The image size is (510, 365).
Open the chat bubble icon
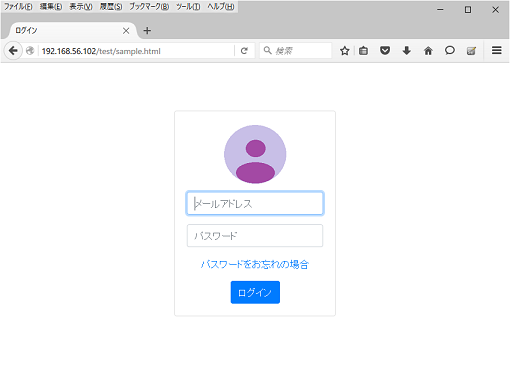pyautogui.click(x=450, y=51)
